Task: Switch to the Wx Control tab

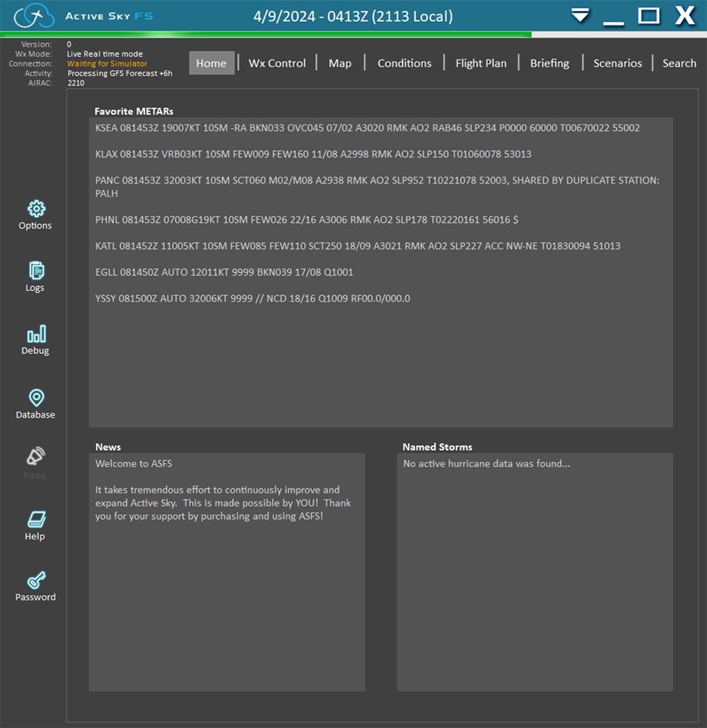Action: pyautogui.click(x=277, y=63)
